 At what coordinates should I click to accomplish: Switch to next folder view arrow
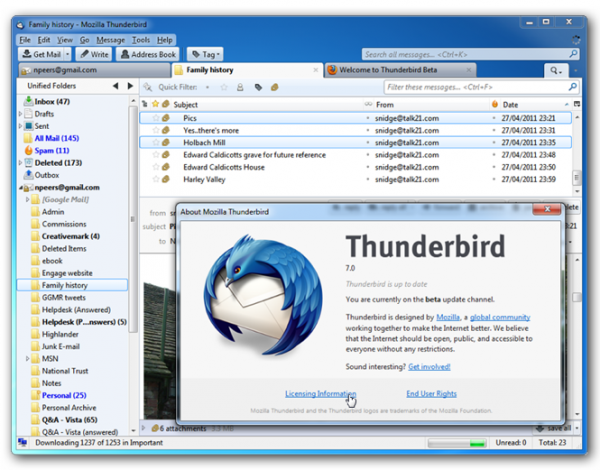click(x=130, y=86)
